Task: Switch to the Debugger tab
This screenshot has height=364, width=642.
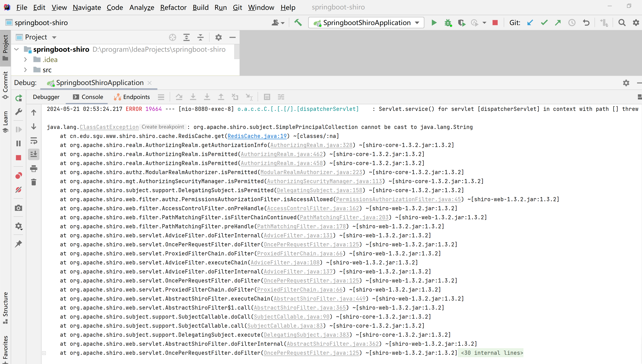Action: click(x=46, y=97)
